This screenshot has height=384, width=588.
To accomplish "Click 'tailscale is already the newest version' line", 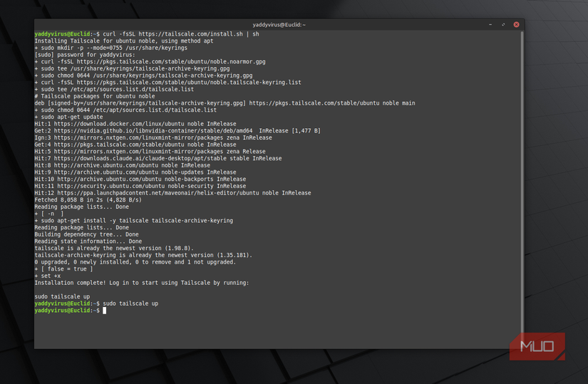I will 114,248.
